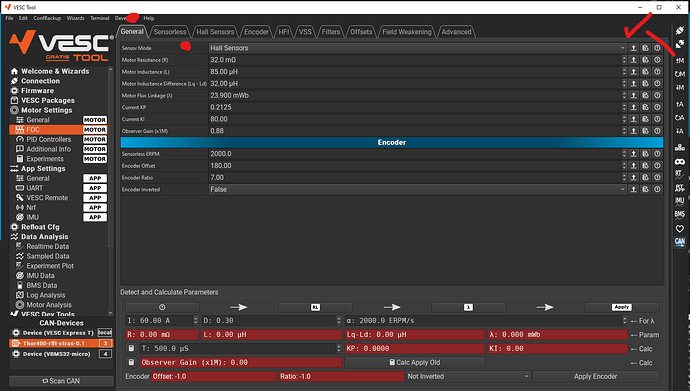Screen dimensions: 690x391
Task: Open the Terminal menu
Action: click(x=99, y=18)
